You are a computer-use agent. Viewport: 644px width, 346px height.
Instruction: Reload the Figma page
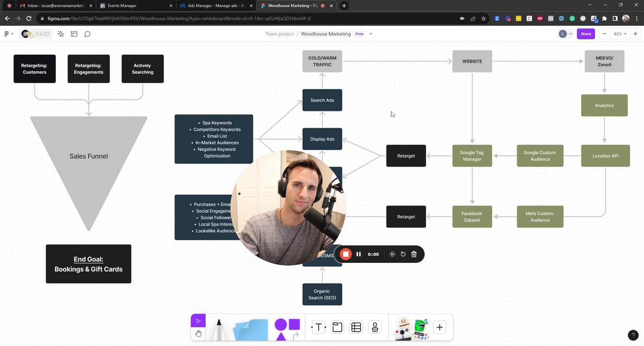(29, 18)
